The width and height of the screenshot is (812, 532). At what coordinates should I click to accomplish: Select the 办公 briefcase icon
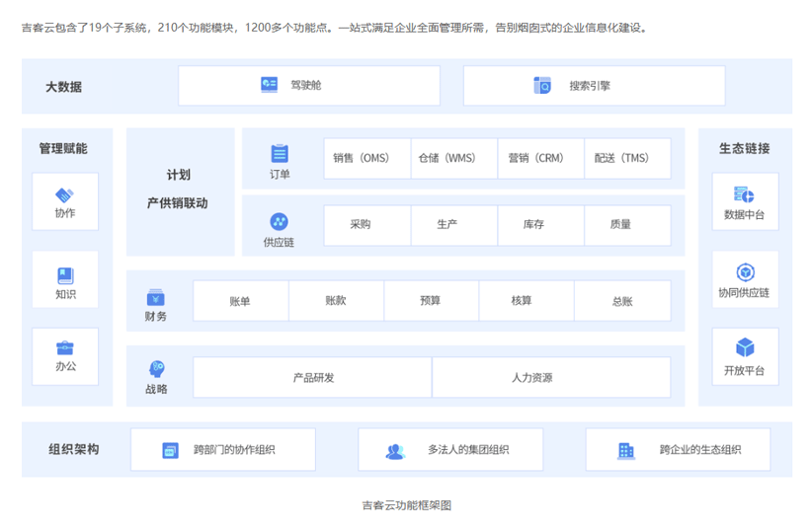coord(65,347)
